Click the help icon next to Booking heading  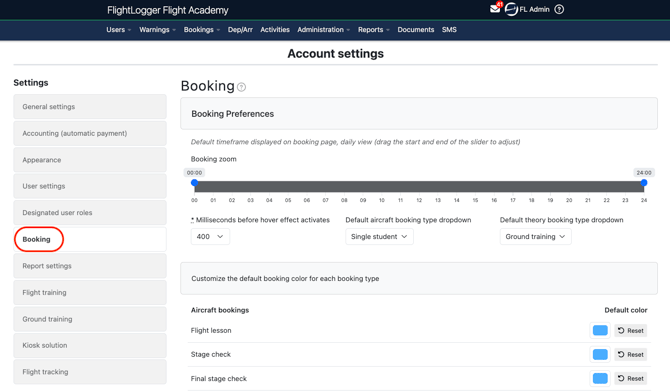click(241, 87)
